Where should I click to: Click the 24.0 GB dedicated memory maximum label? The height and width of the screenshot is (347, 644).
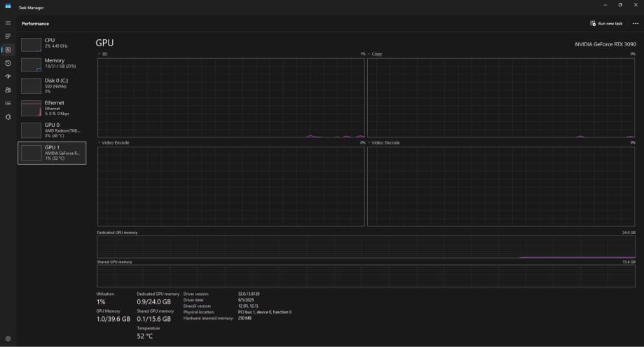[629, 233]
